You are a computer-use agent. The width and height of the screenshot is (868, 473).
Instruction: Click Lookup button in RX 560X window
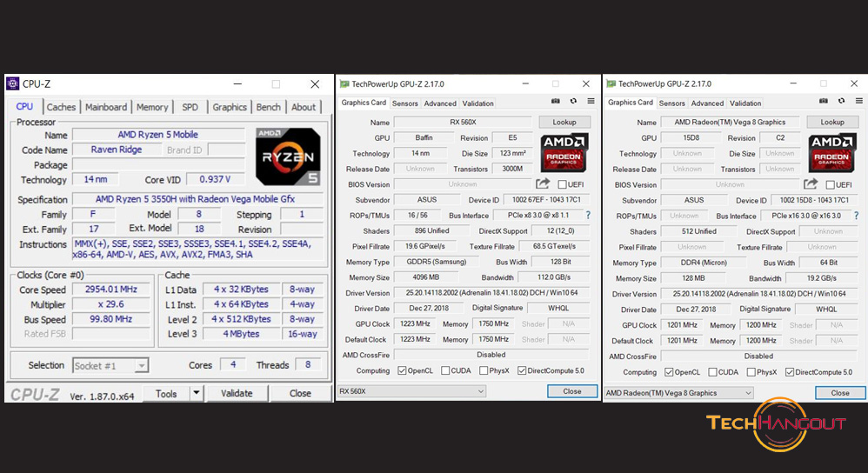564,123
